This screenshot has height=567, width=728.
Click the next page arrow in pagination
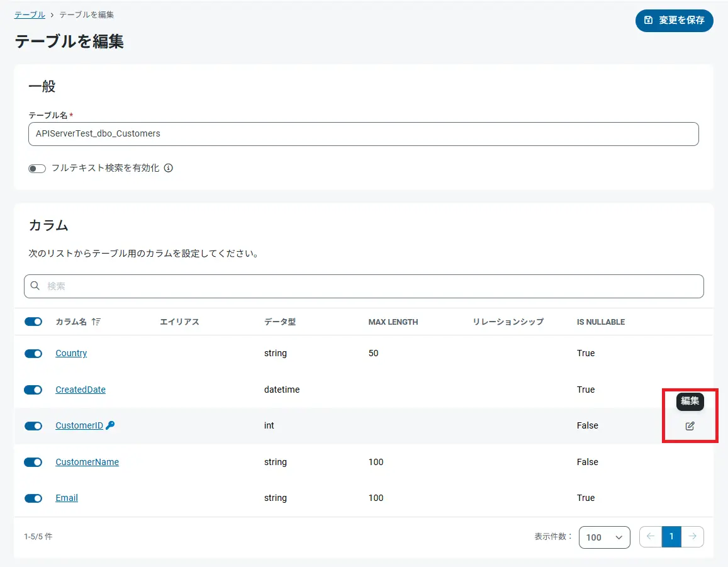point(693,536)
